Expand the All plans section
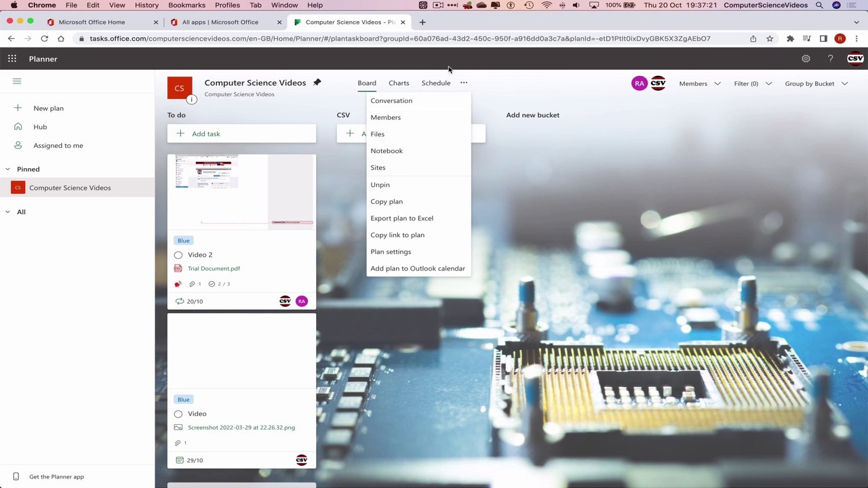The image size is (868, 488). (x=7, y=212)
